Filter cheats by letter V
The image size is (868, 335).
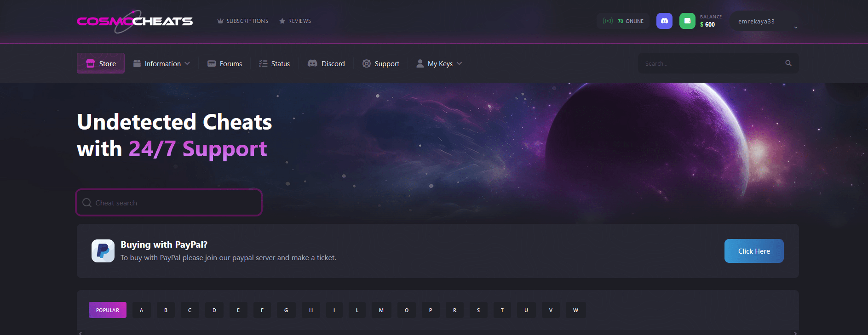(551, 310)
